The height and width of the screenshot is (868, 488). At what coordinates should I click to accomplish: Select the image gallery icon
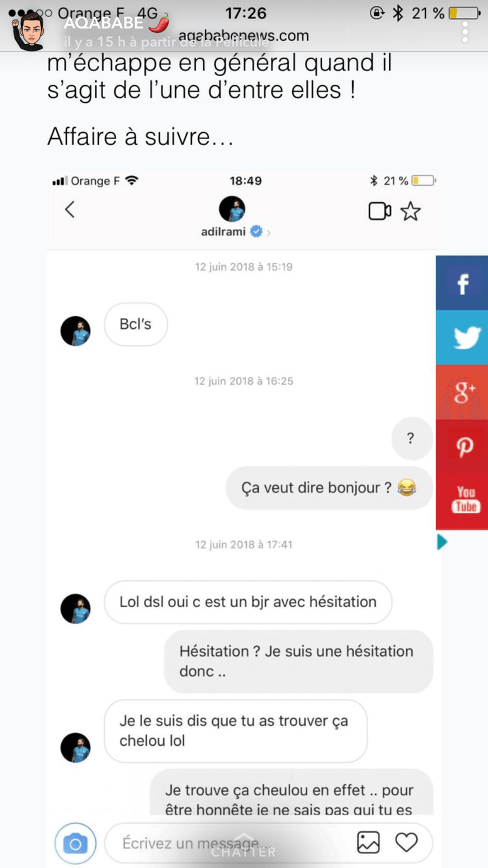click(x=368, y=842)
